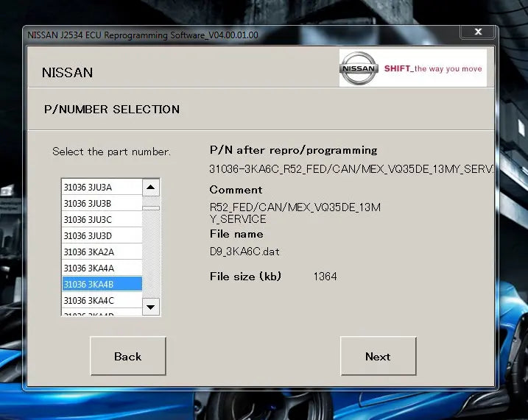Select part number 31036 3JU3A
Image resolution: width=528 pixels, height=420 pixels.
click(x=102, y=188)
